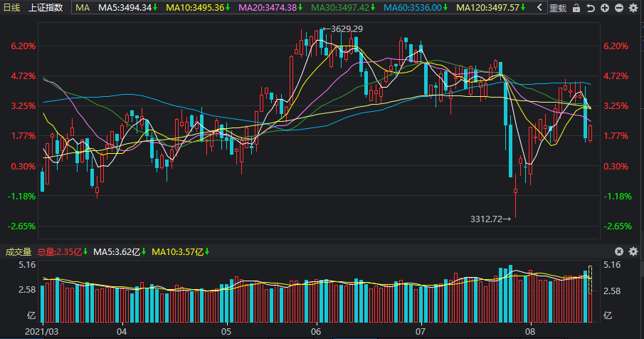Click the right volume axis 2.58 label
This screenshot has height=339, width=644.
612,291
